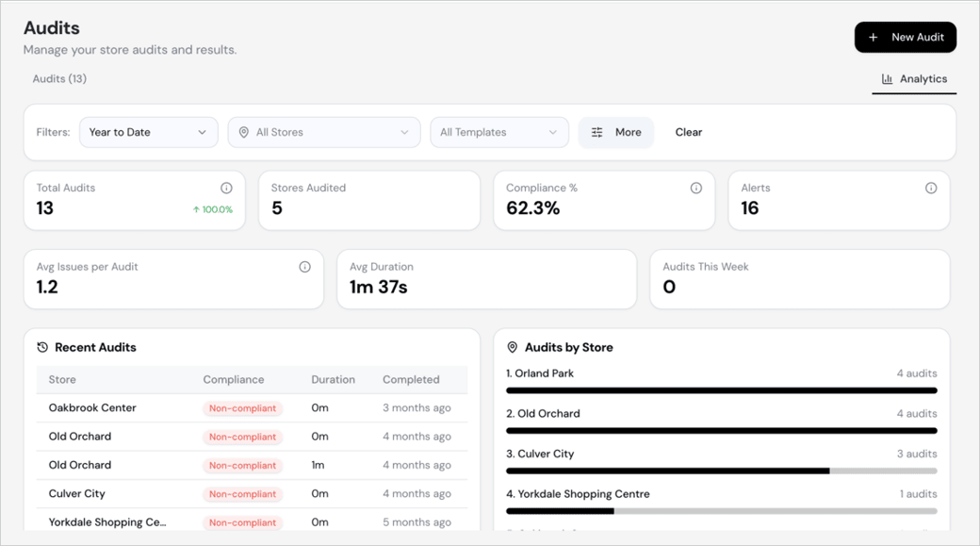Screen dimensions: 980x546
Task: Click the 5 months ago completed time
Action: click(x=416, y=522)
